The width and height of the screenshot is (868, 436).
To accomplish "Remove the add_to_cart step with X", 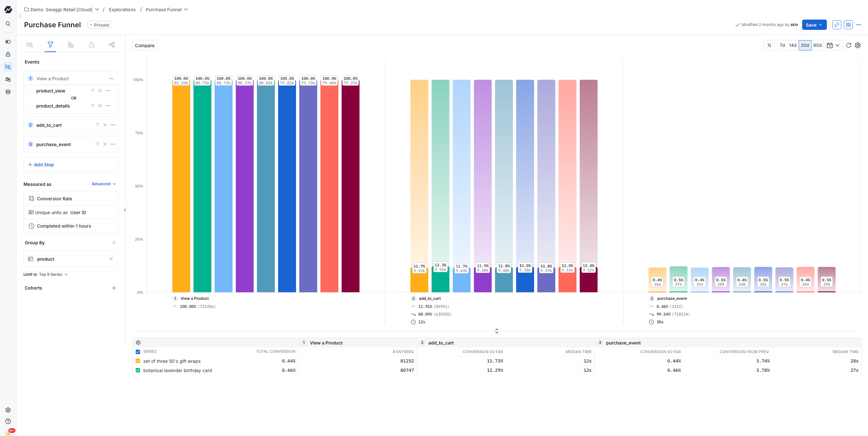I will (x=105, y=125).
